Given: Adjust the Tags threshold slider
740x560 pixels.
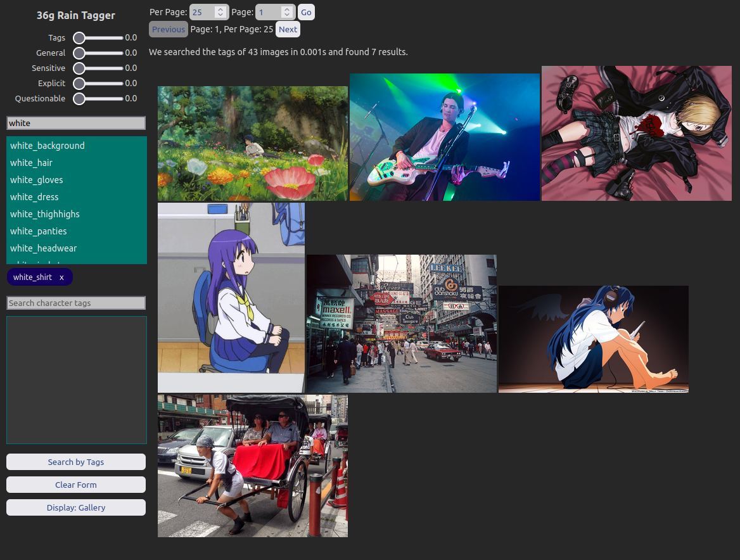Looking at the screenshot, I should [98, 38].
